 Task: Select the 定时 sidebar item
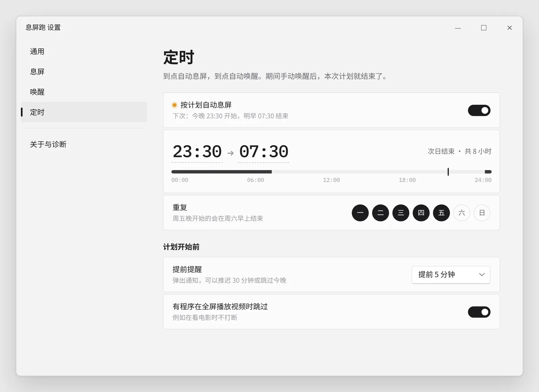pos(84,112)
